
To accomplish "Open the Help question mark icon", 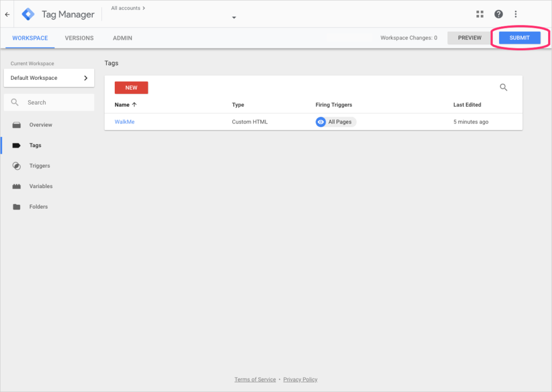I will click(499, 14).
